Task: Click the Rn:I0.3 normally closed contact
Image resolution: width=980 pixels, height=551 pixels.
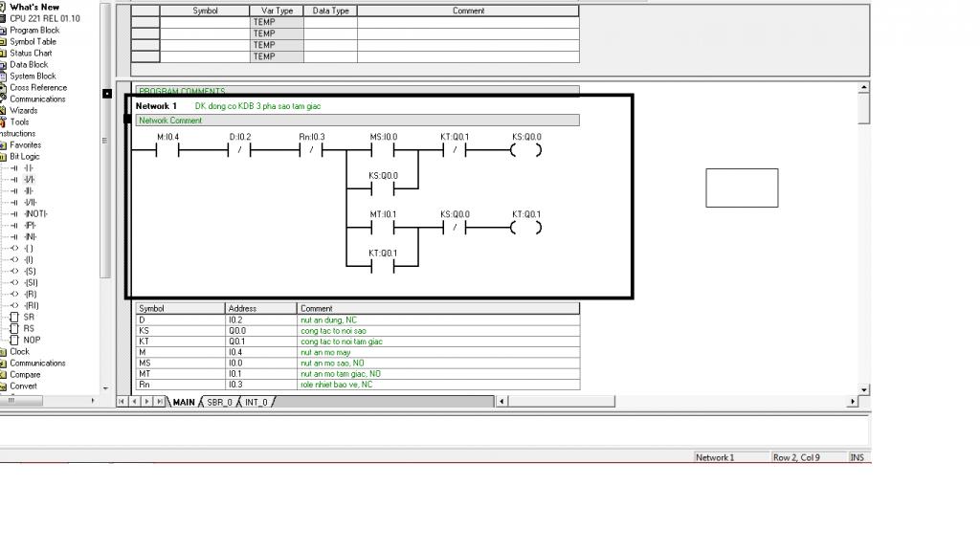Action: click(311, 150)
